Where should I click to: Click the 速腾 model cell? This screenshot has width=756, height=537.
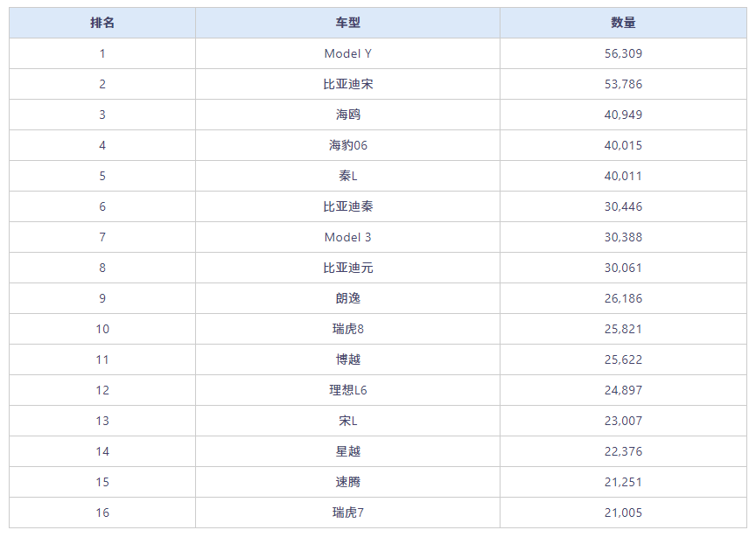pyautogui.click(x=347, y=482)
